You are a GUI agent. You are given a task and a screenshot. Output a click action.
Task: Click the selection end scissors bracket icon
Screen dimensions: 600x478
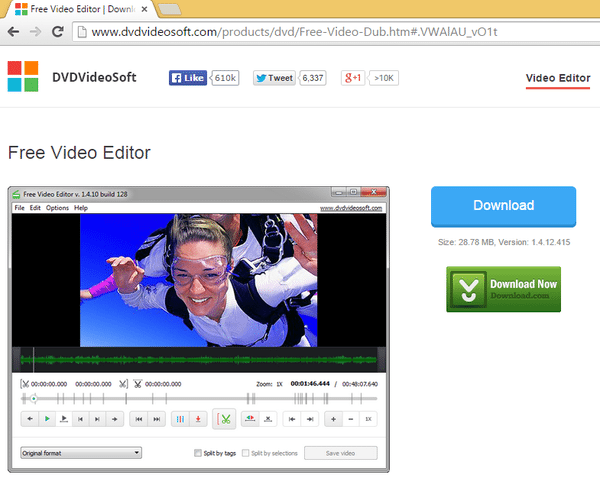pos(123,384)
